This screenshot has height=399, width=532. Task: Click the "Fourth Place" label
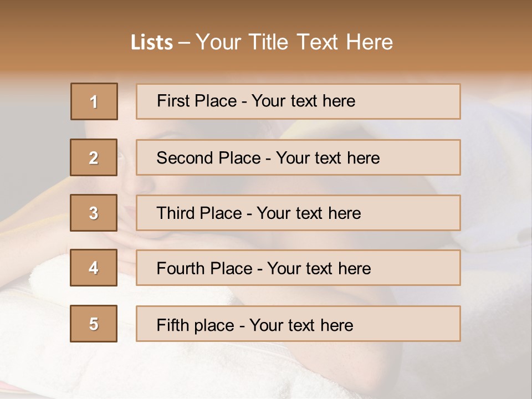tap(204, 269)
